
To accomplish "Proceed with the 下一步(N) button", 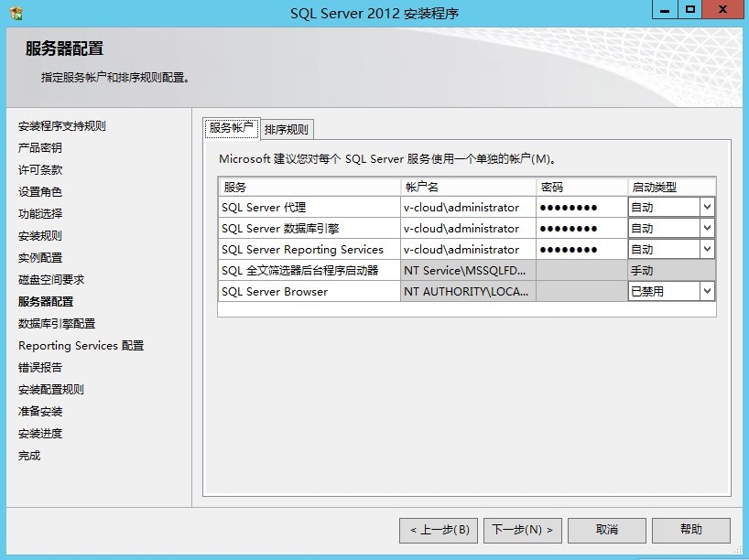I will point(523,531).
